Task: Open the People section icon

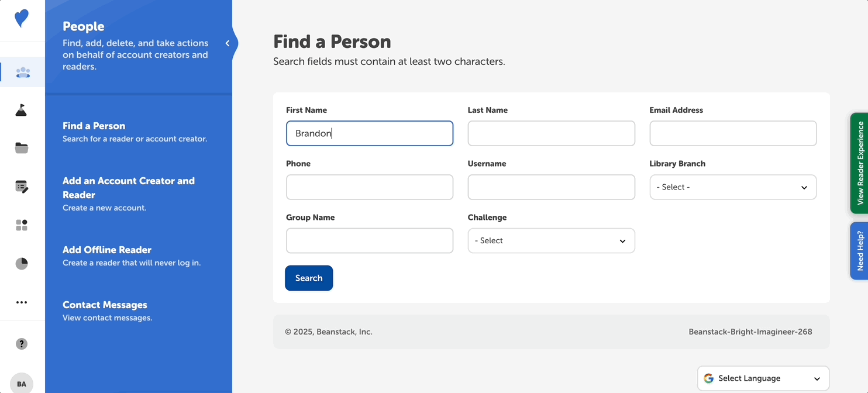Action: (23, 73)
